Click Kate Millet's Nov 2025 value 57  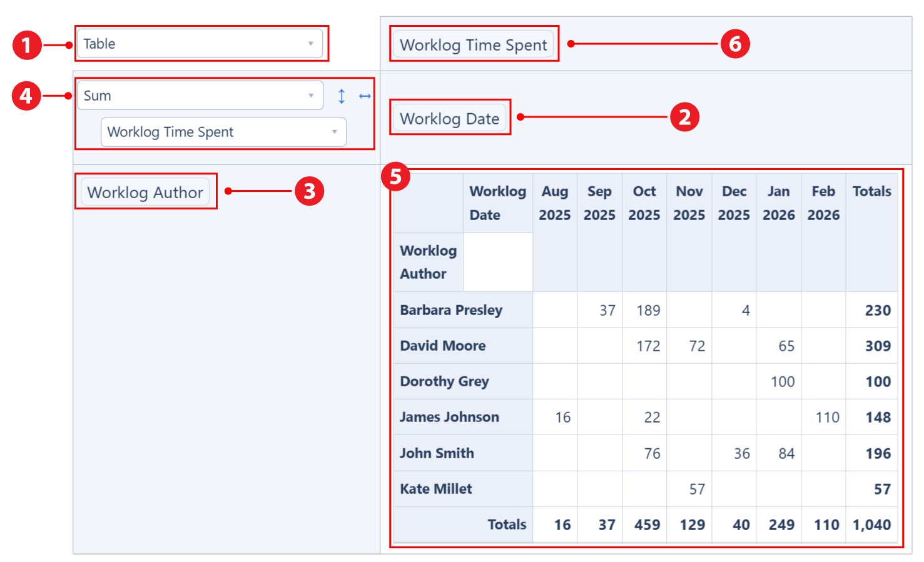(x=698, y=489)
